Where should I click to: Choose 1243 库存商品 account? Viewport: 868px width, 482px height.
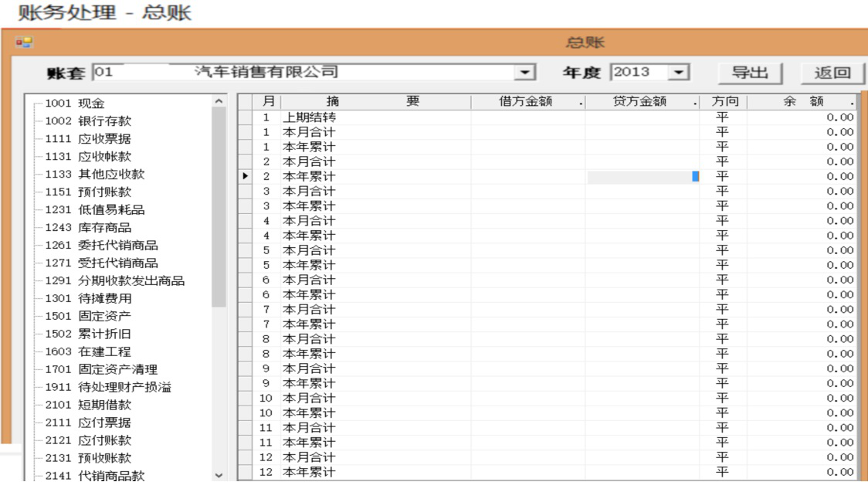point(87,228)
